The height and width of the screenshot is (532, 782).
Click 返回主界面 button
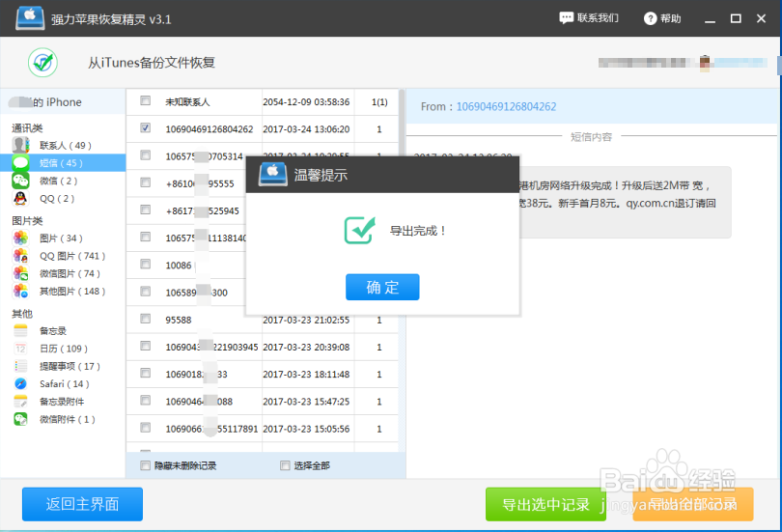pyautogui.click(x=82, y=504)
